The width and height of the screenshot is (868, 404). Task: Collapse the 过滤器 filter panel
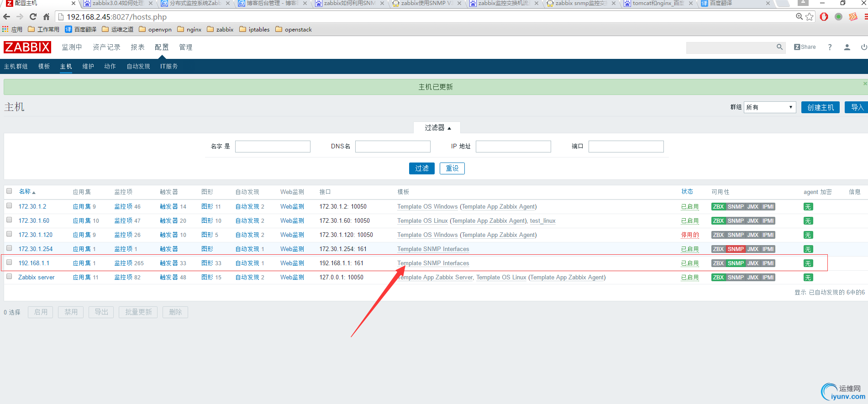[437, 128]
